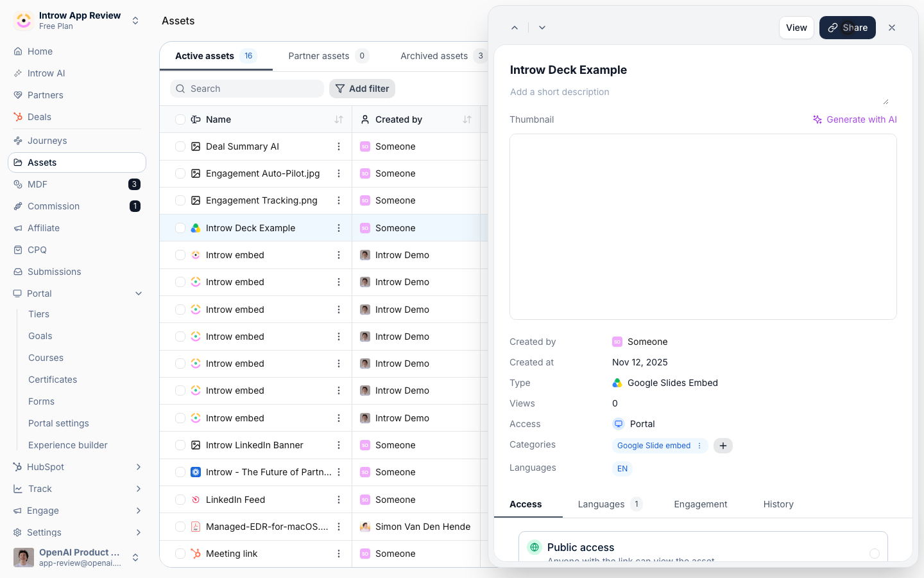Open Journeys in the sidebar

coord(77,141)
